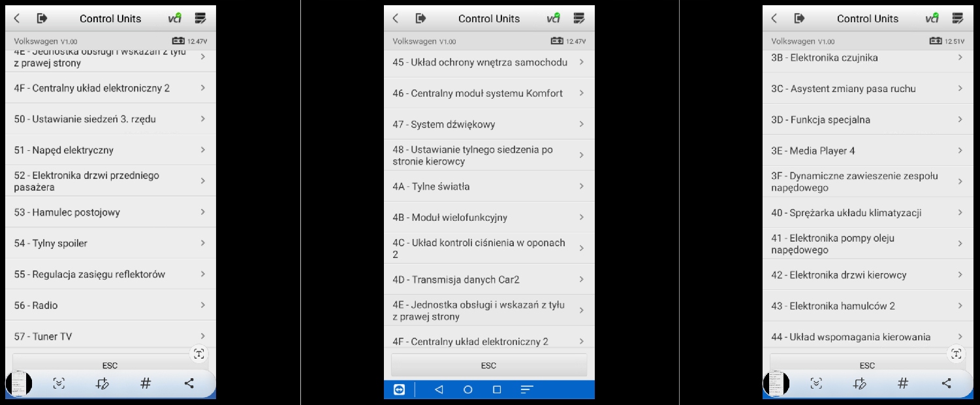Screen dimensions: 980x405
Task: Select 45 - Układ ochrony wnętrza samochodu
Action: 489,62
